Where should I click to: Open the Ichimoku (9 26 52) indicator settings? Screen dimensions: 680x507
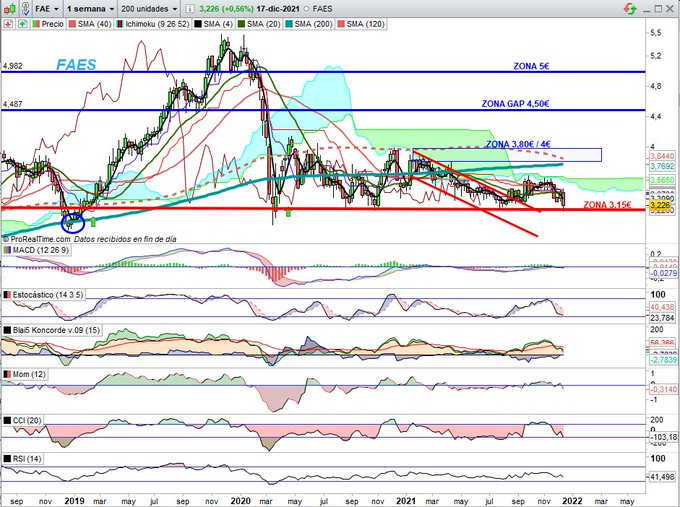(x=157, y=24)
